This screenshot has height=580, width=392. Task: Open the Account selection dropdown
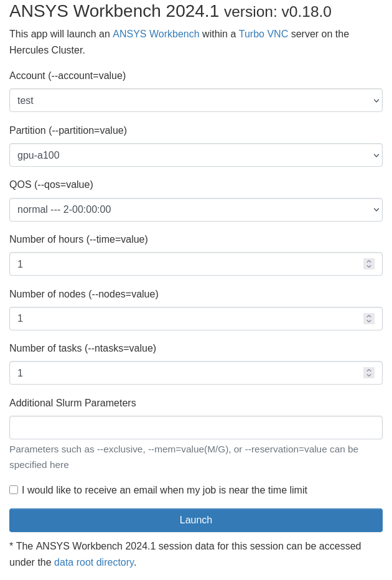click(x=196, y=100)
